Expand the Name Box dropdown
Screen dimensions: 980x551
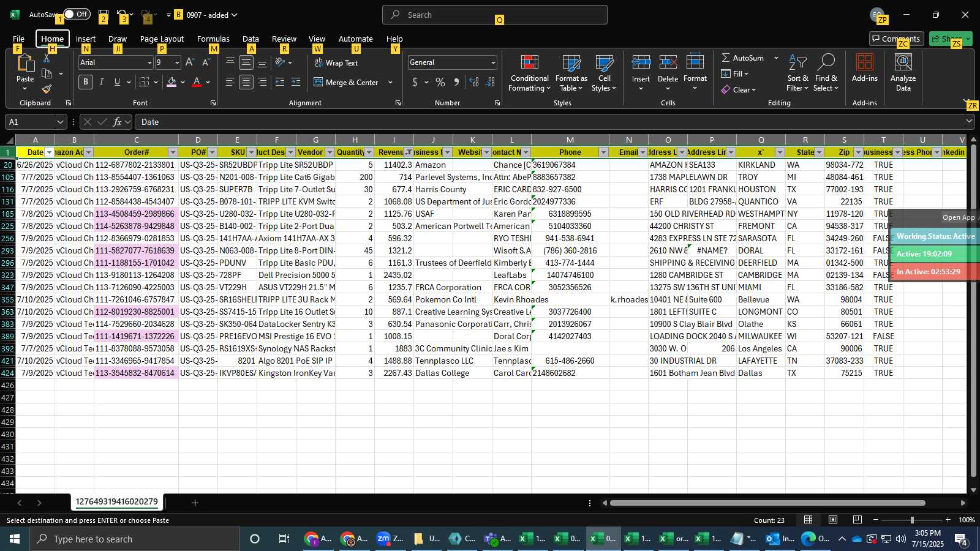point(59,122)
